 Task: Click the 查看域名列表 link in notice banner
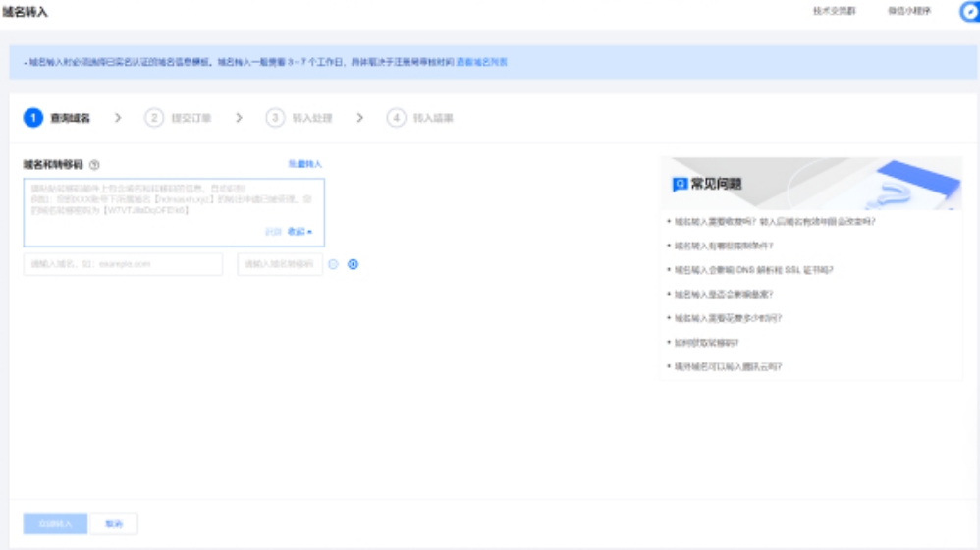[482, 62]
